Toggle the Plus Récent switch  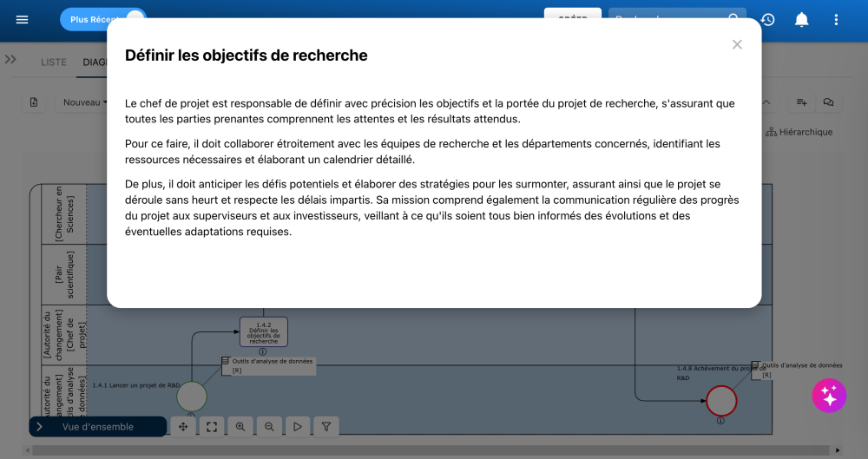pyautogui.click(x=103, y=19)
